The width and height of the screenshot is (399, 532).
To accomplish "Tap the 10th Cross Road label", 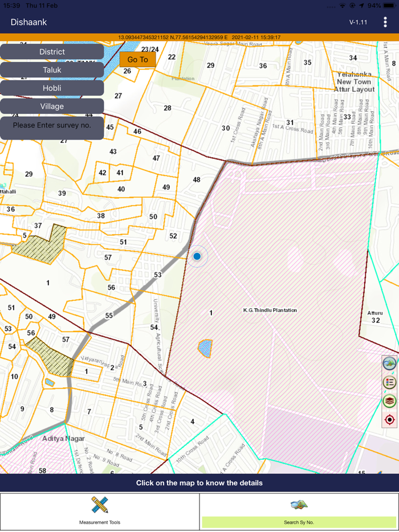I will (193, 449).
